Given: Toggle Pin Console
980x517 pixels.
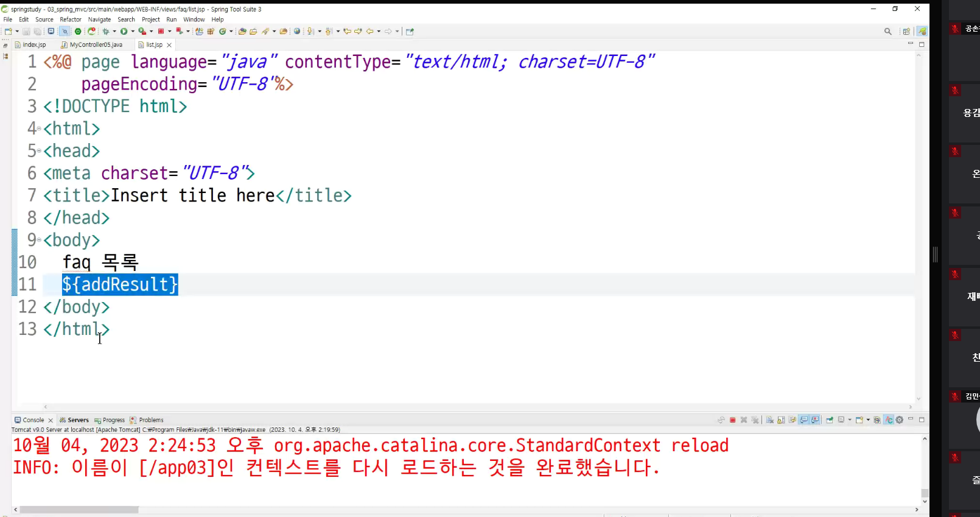Looking at the screenshot, I should [x=830, y=420].
